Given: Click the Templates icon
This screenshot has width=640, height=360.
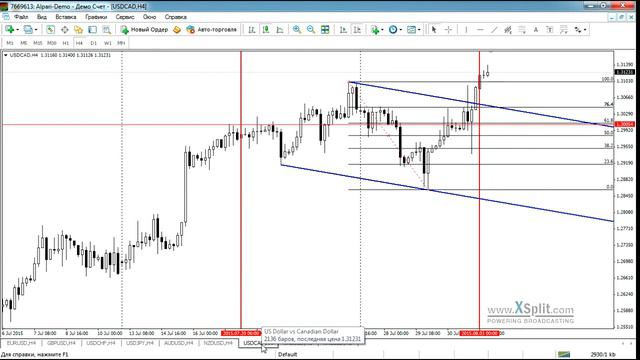Looking at the screenshot, I should pos(411,29).
